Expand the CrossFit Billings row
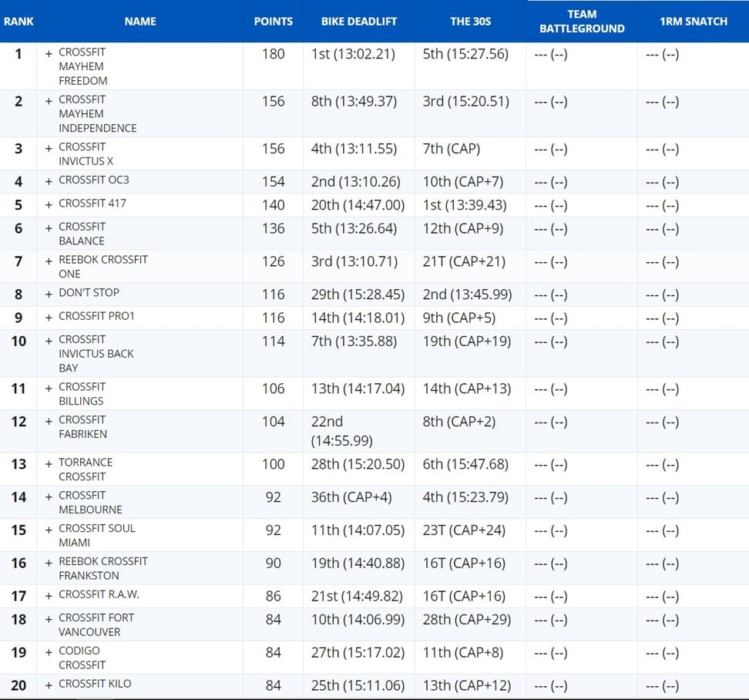 pos(49,389)
